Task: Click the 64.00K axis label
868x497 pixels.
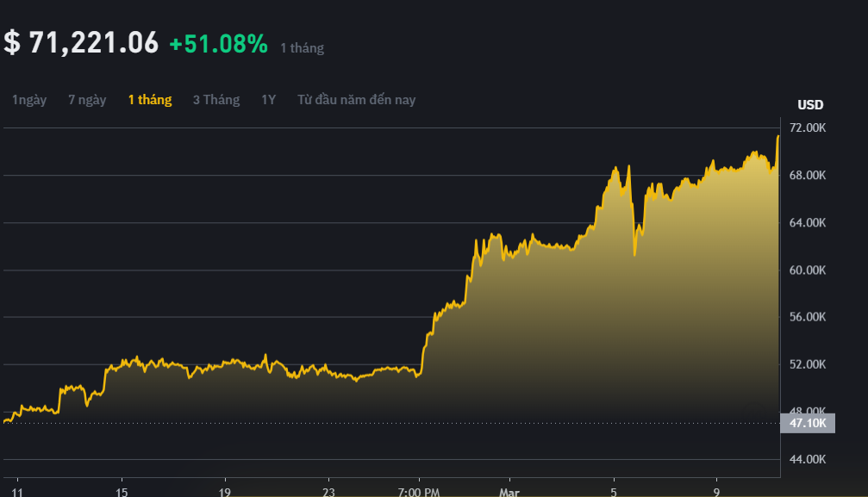Action: point(808,222)
